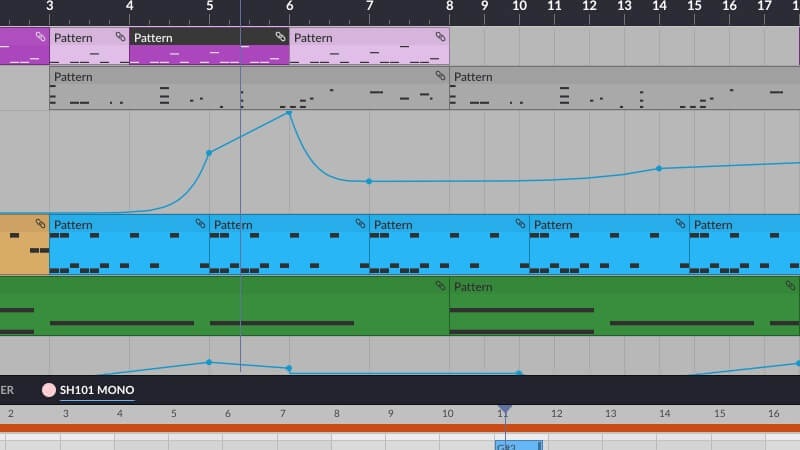Select light purple Pattern clip starting at bar 3
This screenshot has height=450, width=800.
89,46
